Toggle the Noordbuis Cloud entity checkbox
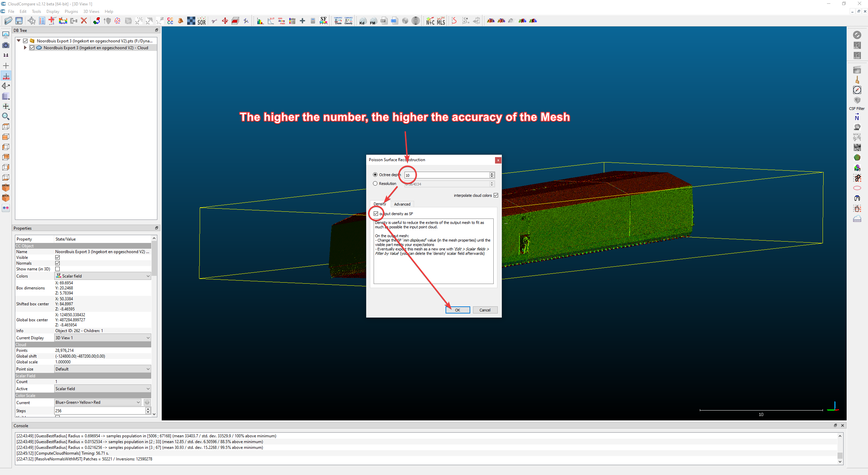This screenshot has width=868, height=475. (x=32, y=47)
